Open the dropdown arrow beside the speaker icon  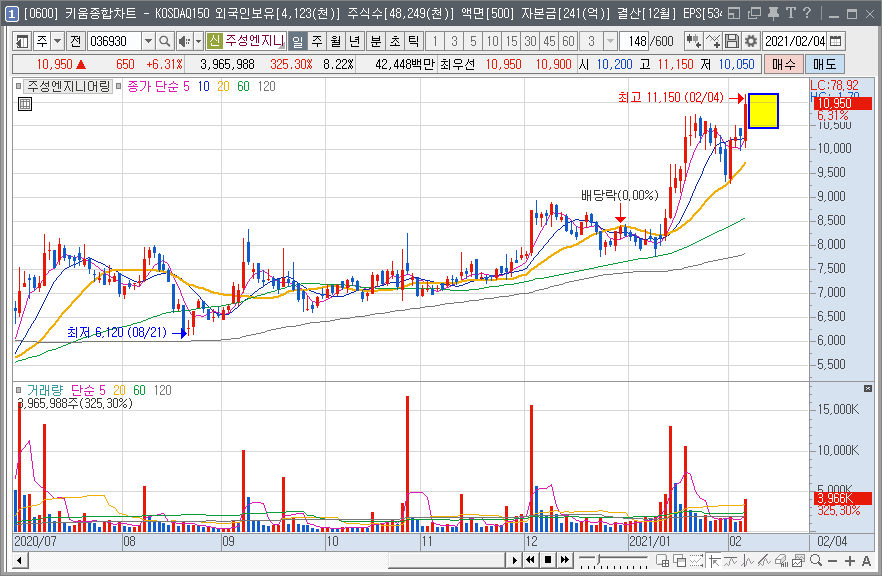point(198,41)
